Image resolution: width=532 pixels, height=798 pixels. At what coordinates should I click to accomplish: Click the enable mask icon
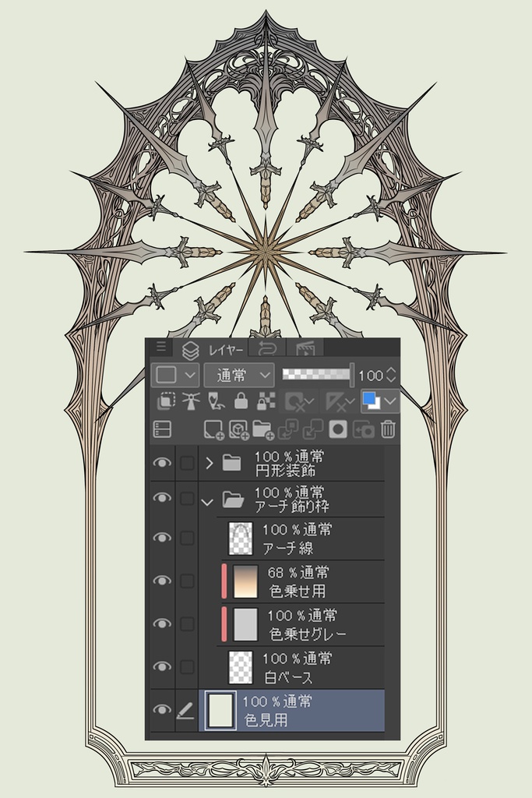click(x=294, y=402)
